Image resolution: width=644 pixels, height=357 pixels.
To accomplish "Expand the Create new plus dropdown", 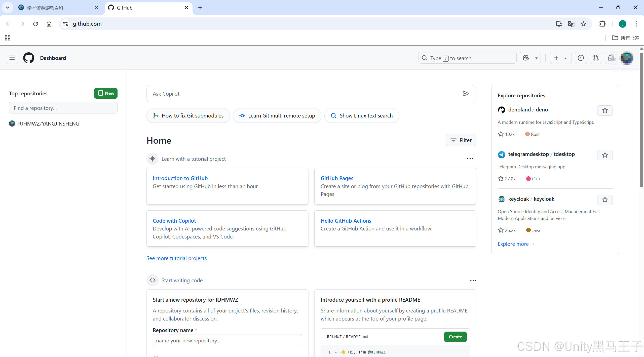I will [x=560, y=58].
